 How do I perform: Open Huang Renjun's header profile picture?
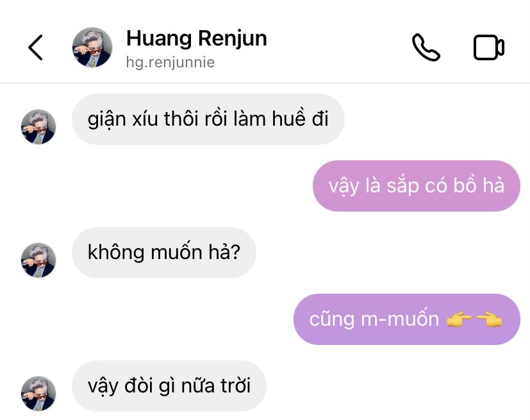click(x=92, y=47)
